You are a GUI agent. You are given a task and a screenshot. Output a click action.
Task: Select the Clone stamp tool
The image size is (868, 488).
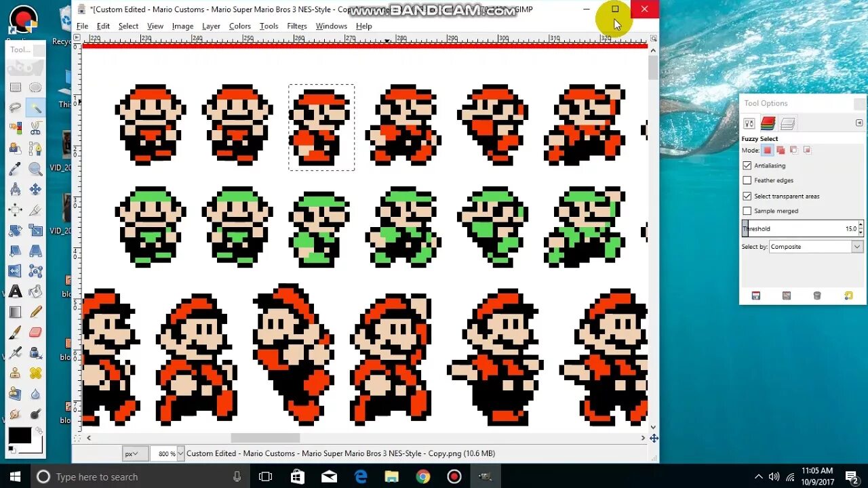[15, 373]
